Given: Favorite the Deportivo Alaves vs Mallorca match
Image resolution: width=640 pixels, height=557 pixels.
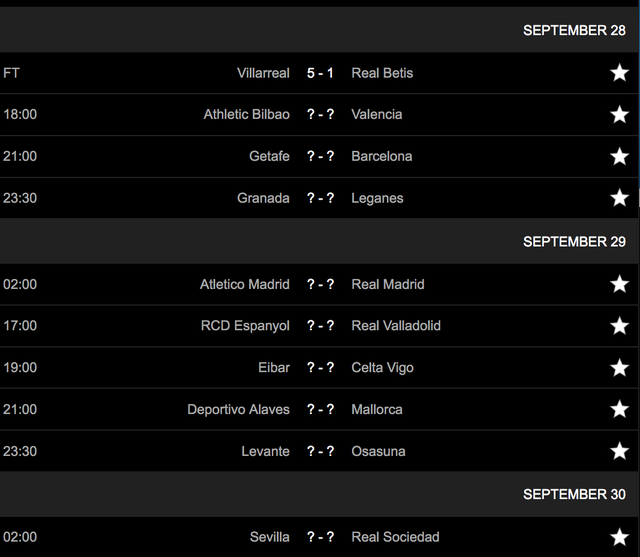Looking at the screenshot, I should 620,409.
